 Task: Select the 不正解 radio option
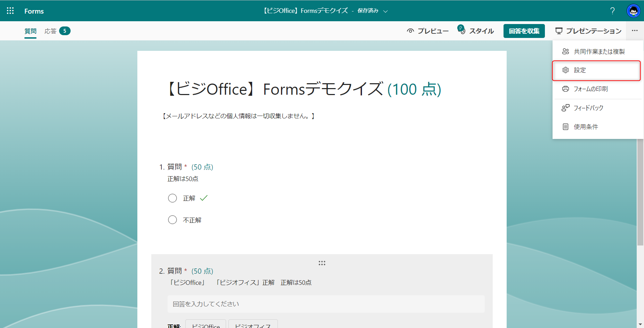172,220
